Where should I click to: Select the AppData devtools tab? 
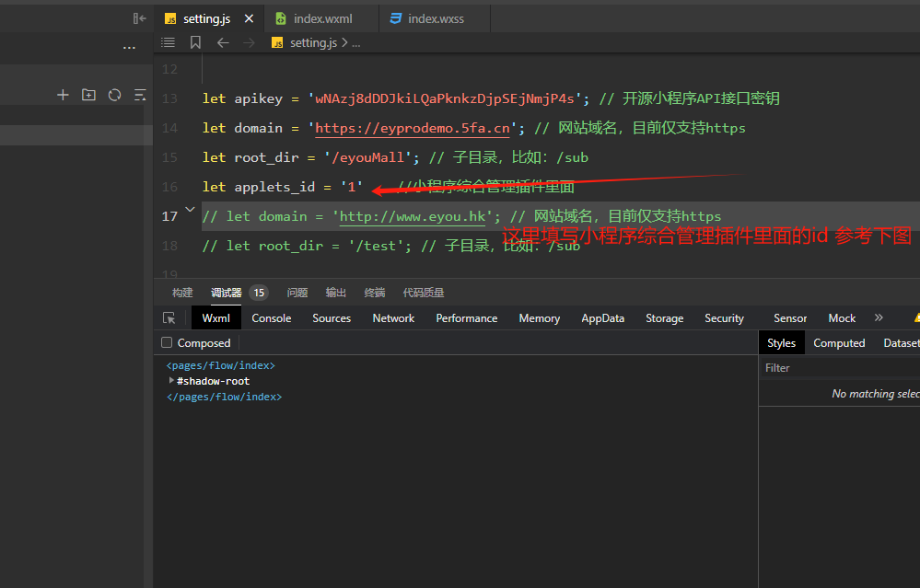(x=602, y=318)
